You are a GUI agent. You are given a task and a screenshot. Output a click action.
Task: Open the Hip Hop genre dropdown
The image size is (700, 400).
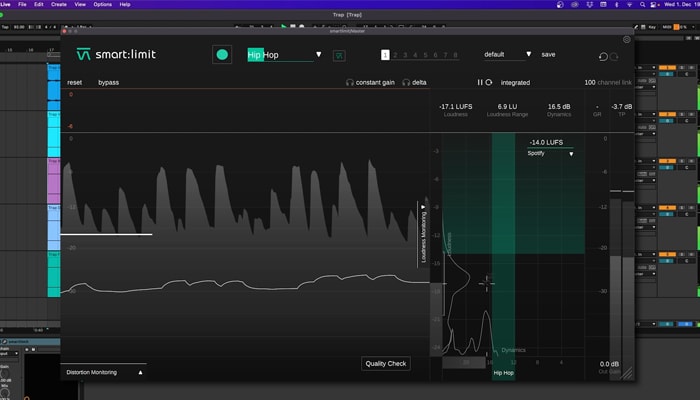(x=319, y=54)
